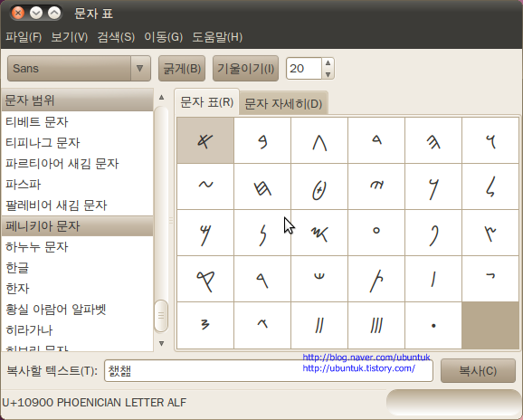
Task: Select the single-stroke Phoenician number one
Action: point(433,279)
